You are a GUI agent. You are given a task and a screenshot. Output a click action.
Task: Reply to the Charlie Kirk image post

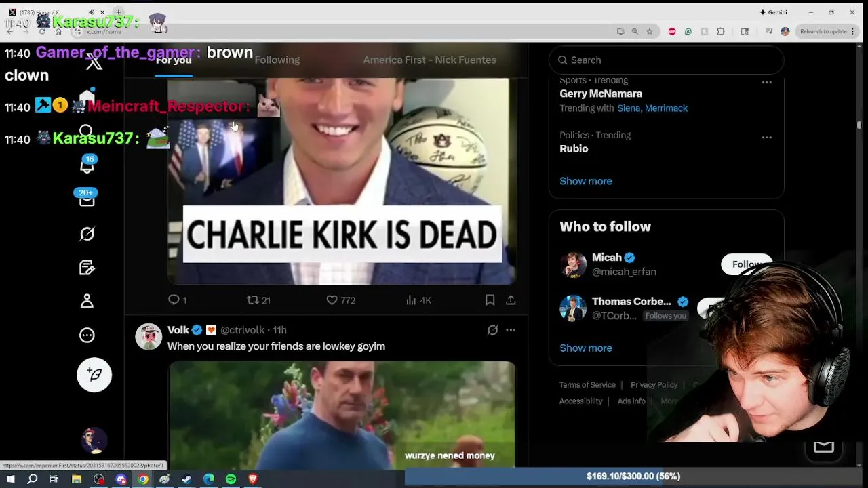point(177,300)
